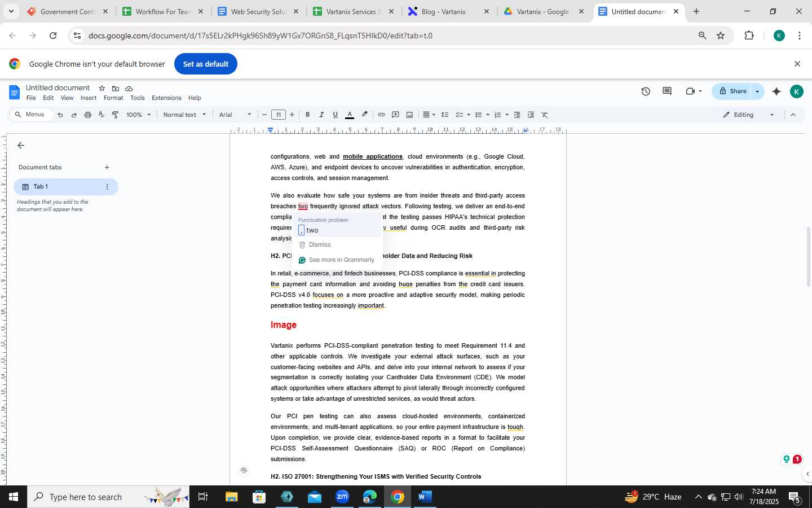Image resolution: width=812 pixels, height=508 pixels.
Task: Open the numbered list dropdown
Action: 501,115
